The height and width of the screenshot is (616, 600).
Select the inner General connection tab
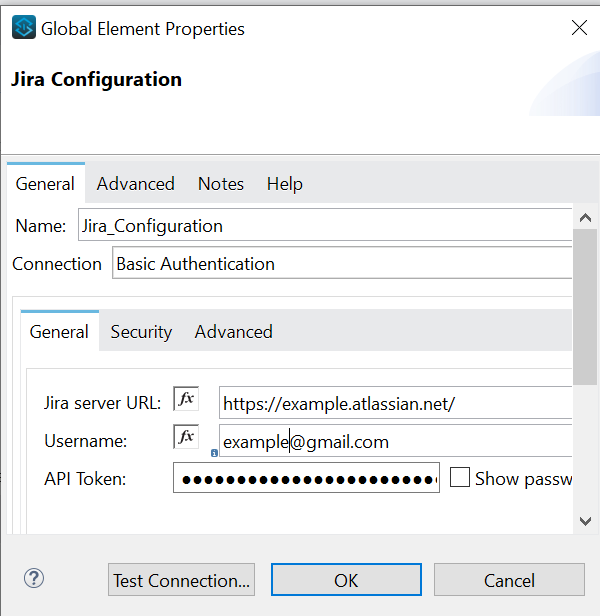[59, 332]
